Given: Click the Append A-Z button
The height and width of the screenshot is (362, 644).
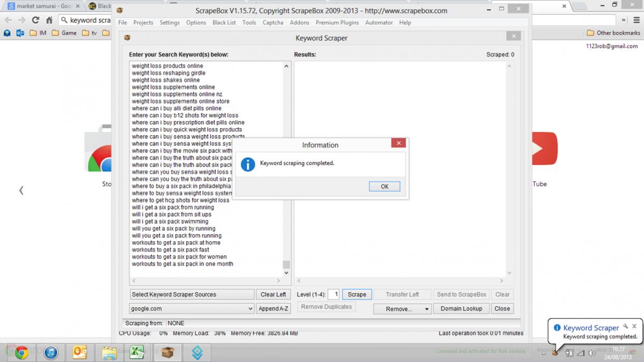Looking at the screenshot, I should [273, 308].
